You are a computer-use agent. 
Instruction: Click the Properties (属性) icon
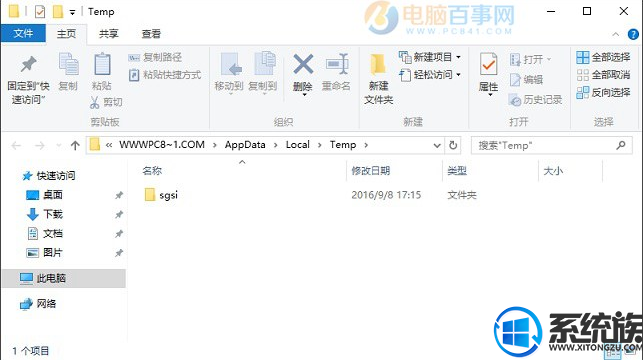(488, 65)
